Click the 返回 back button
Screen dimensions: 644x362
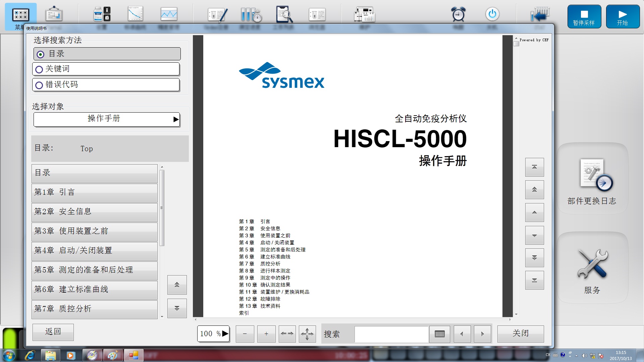tap(53, 332)
